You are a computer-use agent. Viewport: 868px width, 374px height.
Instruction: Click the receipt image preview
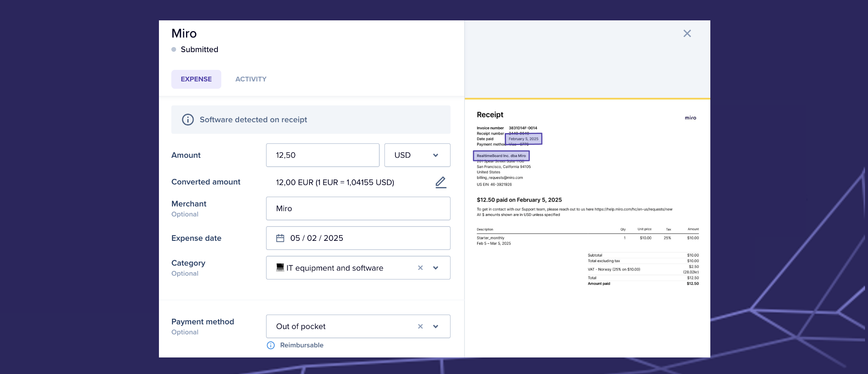click(587, 228)
